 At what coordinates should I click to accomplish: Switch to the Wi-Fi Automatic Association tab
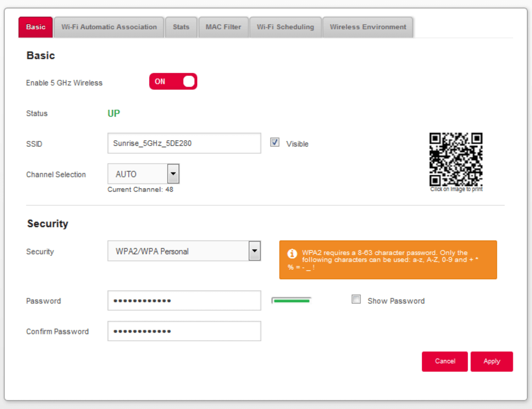pos(109,27)
